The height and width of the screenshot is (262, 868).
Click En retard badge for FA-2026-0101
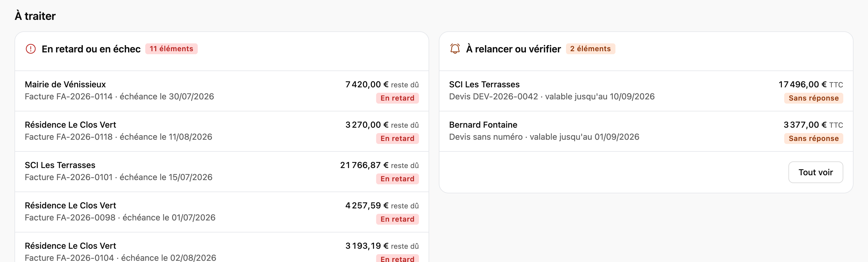click(397, 179)
